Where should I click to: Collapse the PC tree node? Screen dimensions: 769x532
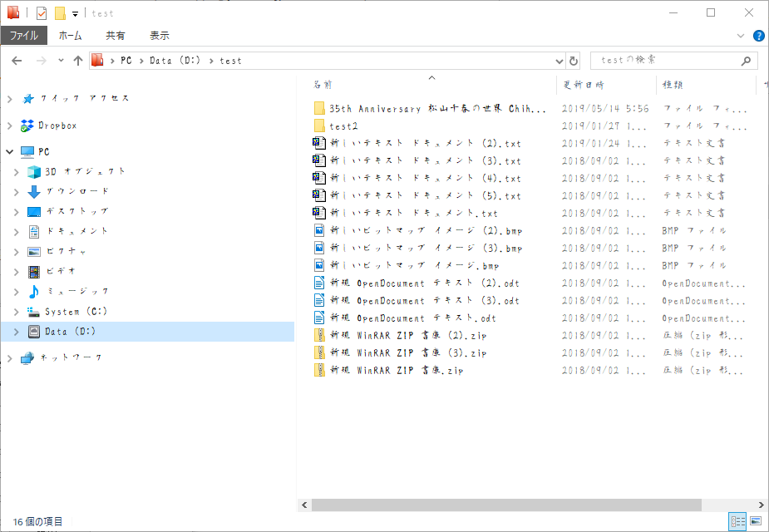pos(9,152)
